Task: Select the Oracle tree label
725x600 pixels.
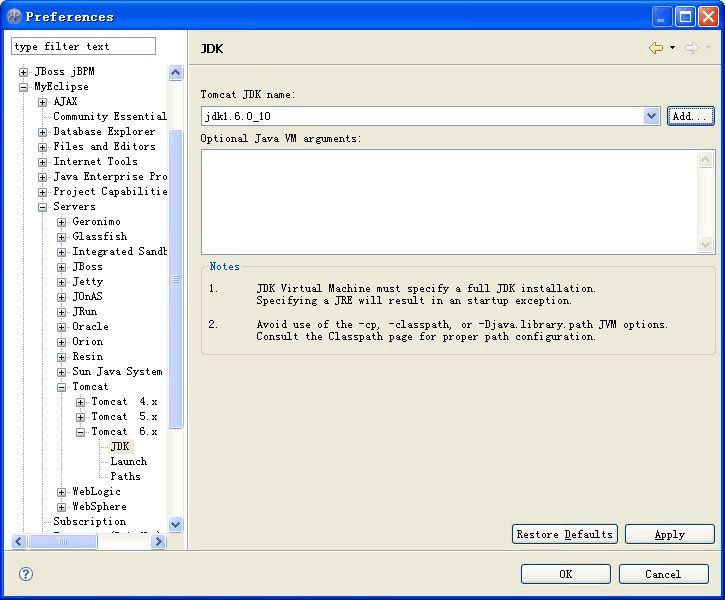Action: point(91,326)
